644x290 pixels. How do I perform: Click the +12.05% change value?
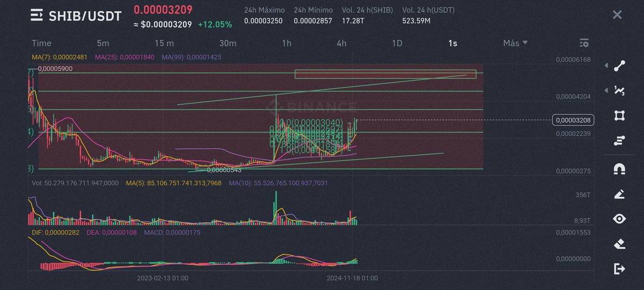pos(215,24)
